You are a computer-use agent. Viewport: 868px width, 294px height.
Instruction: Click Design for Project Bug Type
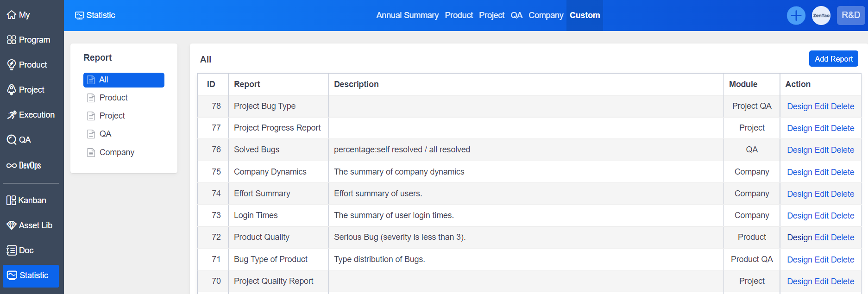click(x=799, y=106)
